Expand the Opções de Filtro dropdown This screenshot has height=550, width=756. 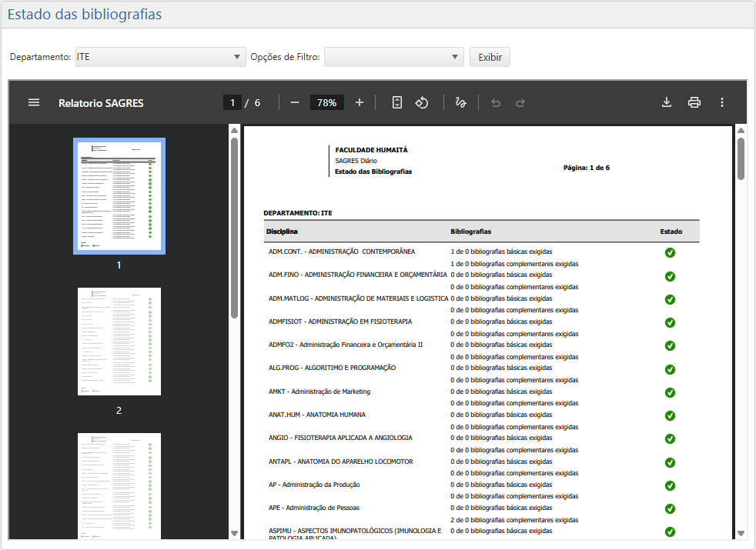(x=393, y=57)
